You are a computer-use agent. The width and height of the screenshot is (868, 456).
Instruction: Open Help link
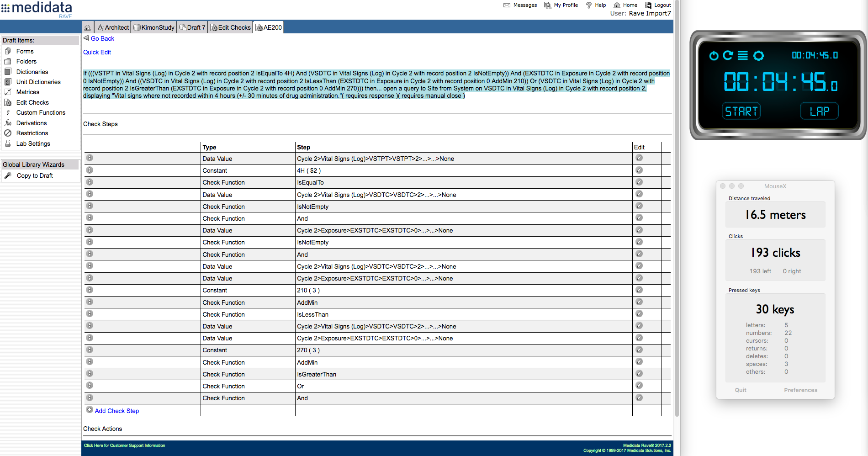click(600, 5)
